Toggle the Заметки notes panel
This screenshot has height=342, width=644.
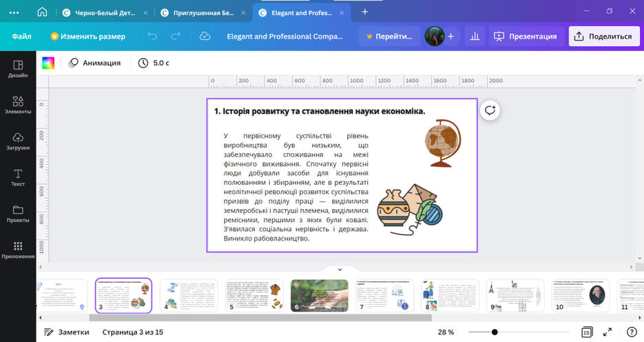coord(67,332)
